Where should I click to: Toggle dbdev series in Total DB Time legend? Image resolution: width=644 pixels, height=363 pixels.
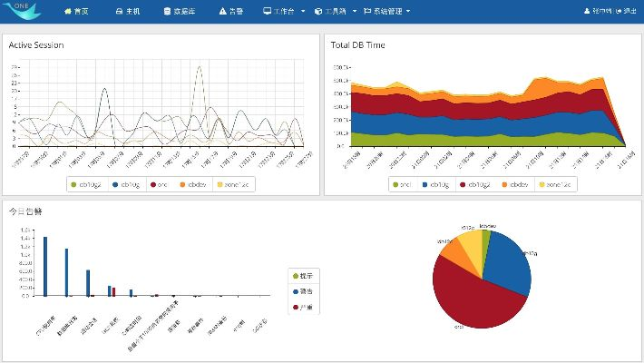(x=513, y=184)
